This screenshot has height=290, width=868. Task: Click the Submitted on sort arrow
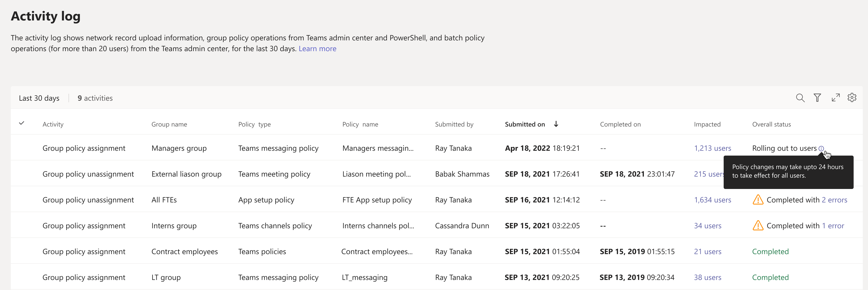tap(556, 124)
